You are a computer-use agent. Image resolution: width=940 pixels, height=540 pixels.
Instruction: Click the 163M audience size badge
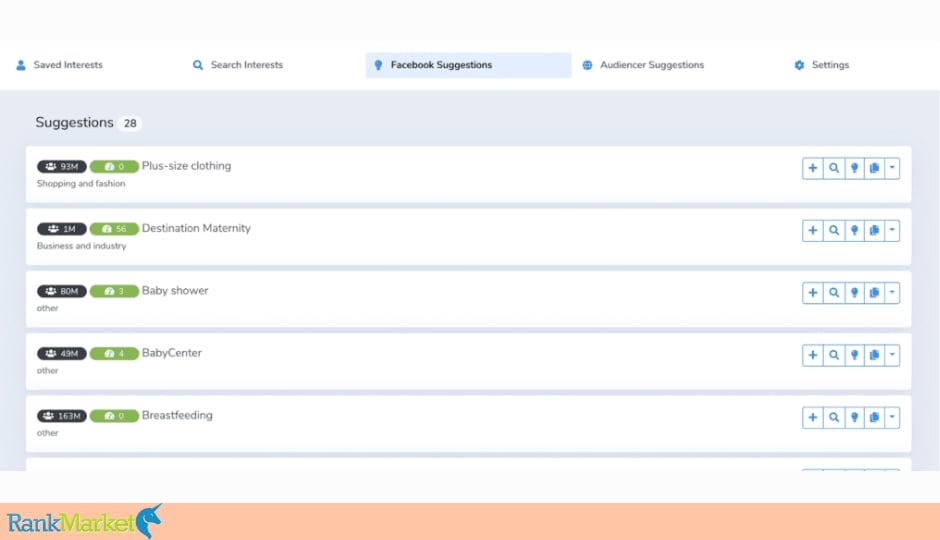(62, 416)
